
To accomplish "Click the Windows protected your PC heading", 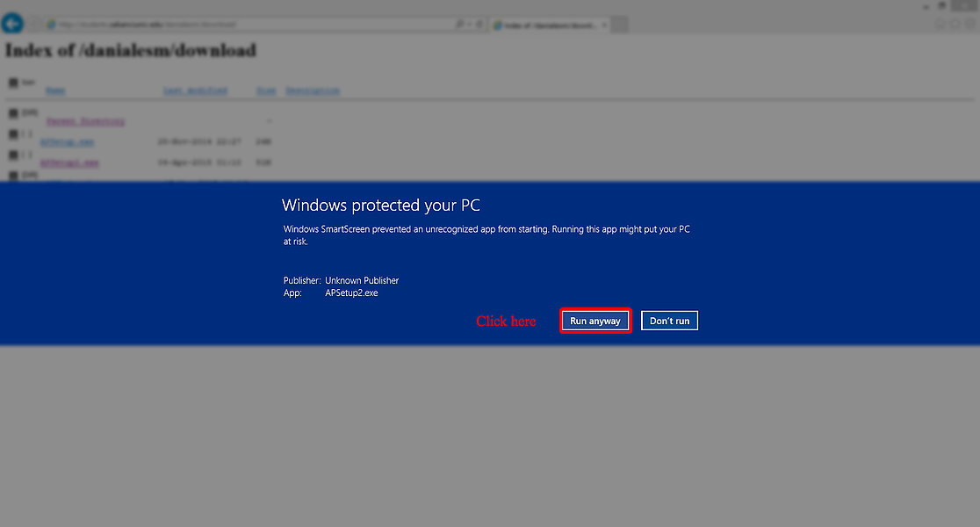I will [x=380, y=205].
